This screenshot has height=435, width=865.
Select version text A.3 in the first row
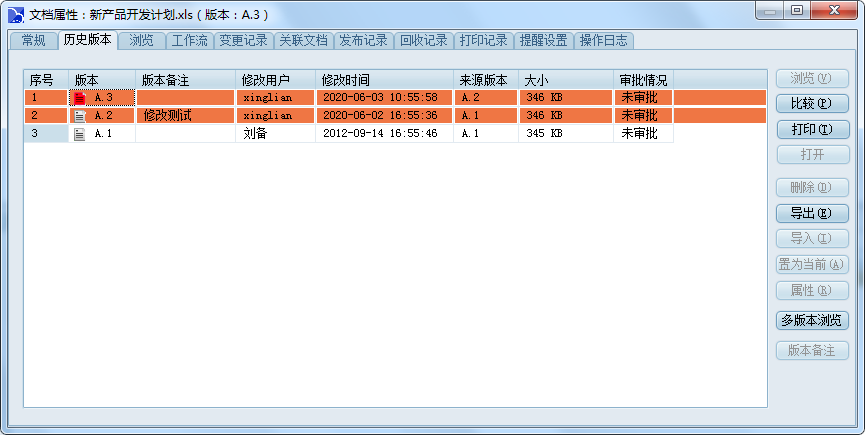[104, 98]
